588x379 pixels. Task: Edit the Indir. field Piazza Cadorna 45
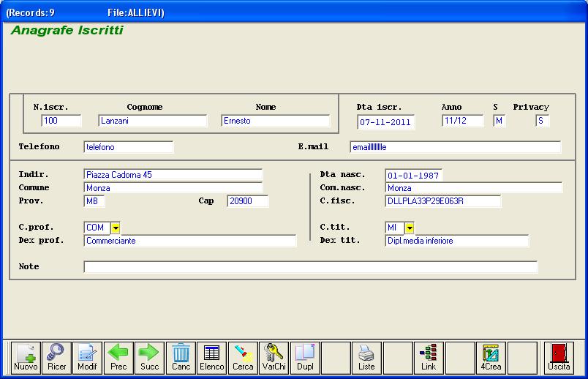173,174
